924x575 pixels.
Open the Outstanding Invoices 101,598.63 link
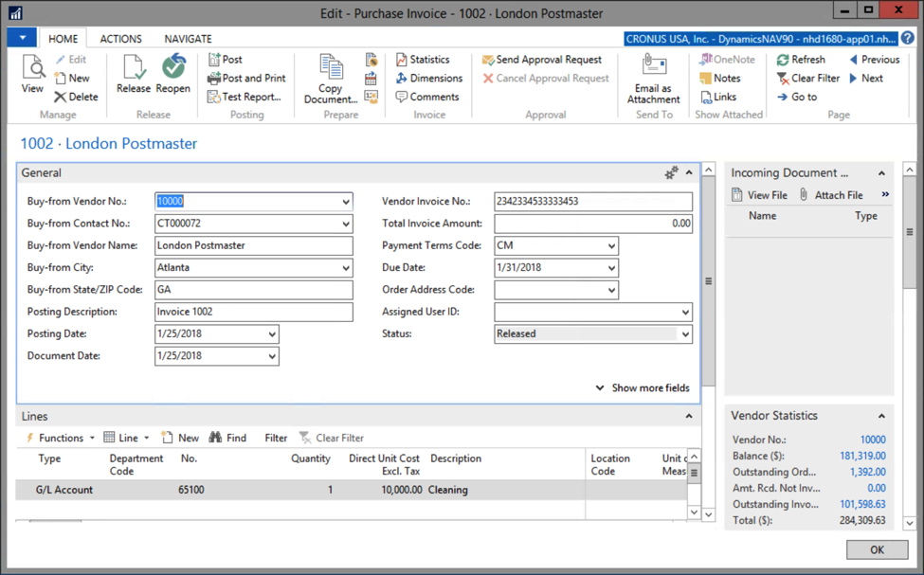[x=862, y=504]
